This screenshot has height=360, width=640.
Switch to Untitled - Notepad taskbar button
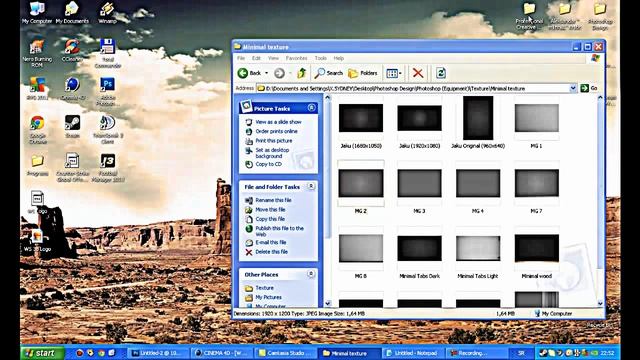coord(412,353)
